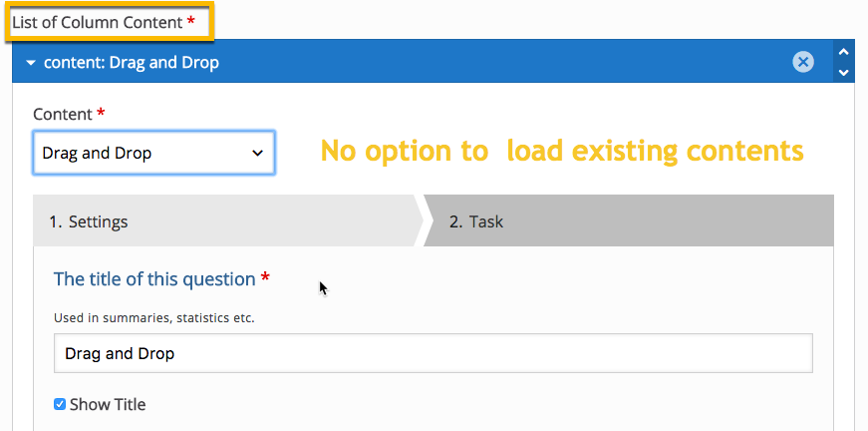
Task: Remove the Drag and Drop content item
Action: pyautogui.click(x=802, y=62)
